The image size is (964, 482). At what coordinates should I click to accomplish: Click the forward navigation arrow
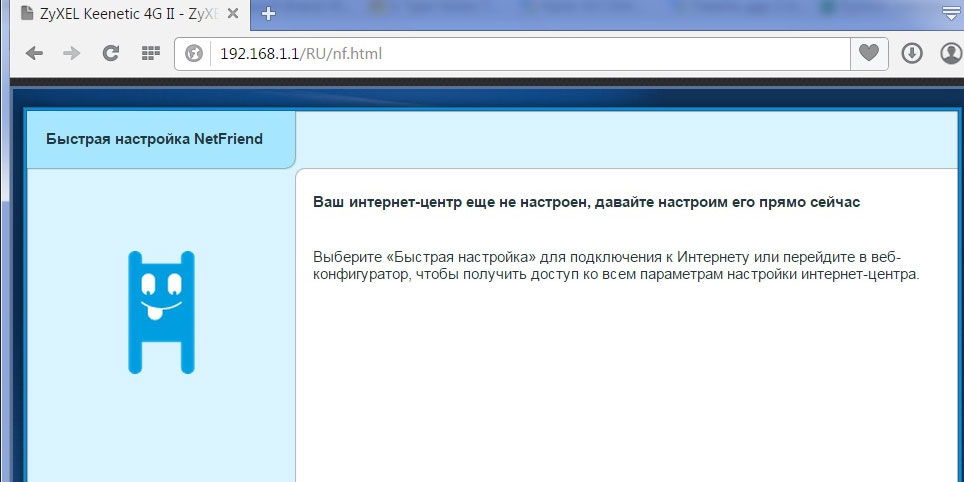tap(72, 53)
